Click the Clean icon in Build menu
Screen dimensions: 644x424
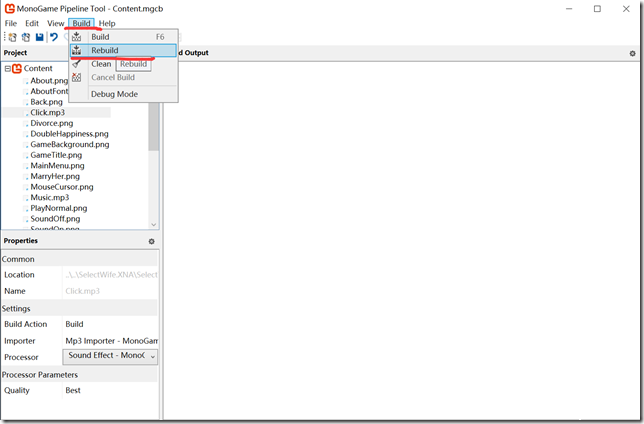tap(77, 64)
